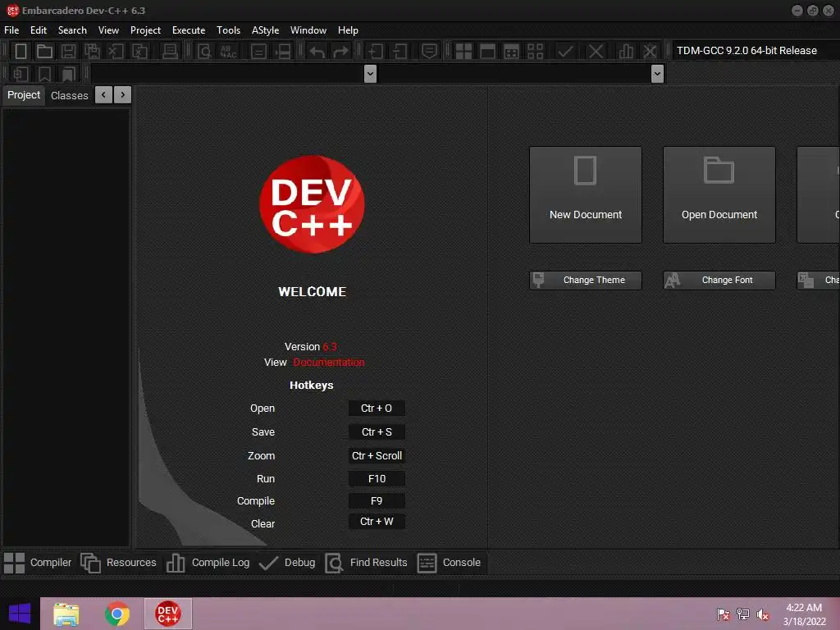This screenshot has height=630, width=840.
Task: Follow the red Documentation link
Action: 329,362
